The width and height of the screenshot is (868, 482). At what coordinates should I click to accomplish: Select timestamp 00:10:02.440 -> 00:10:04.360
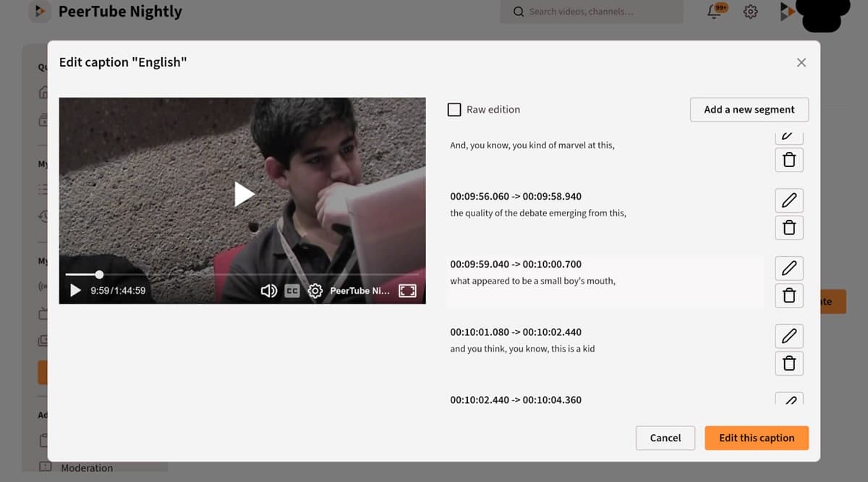[x=516, y=399]
